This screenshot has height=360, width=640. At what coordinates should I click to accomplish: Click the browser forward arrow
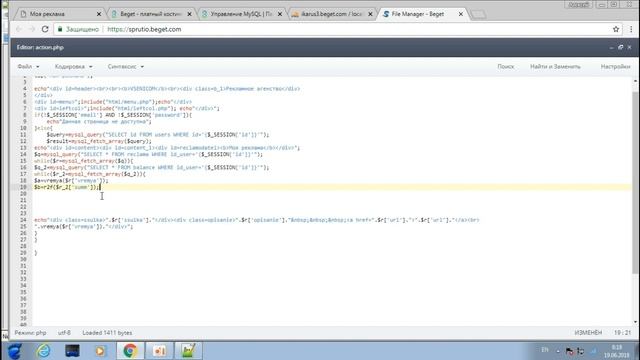pyautogui.click(x=32, y=29)
